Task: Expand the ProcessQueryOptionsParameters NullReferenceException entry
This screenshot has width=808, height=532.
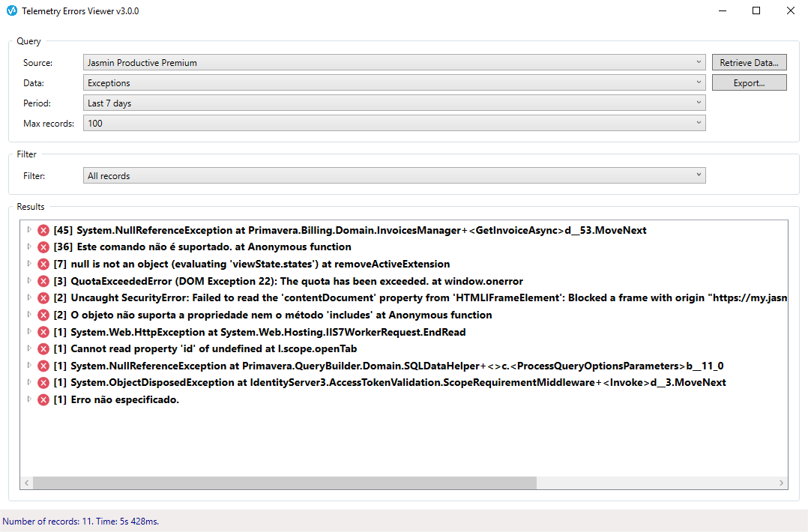Action: pos(29,366)
